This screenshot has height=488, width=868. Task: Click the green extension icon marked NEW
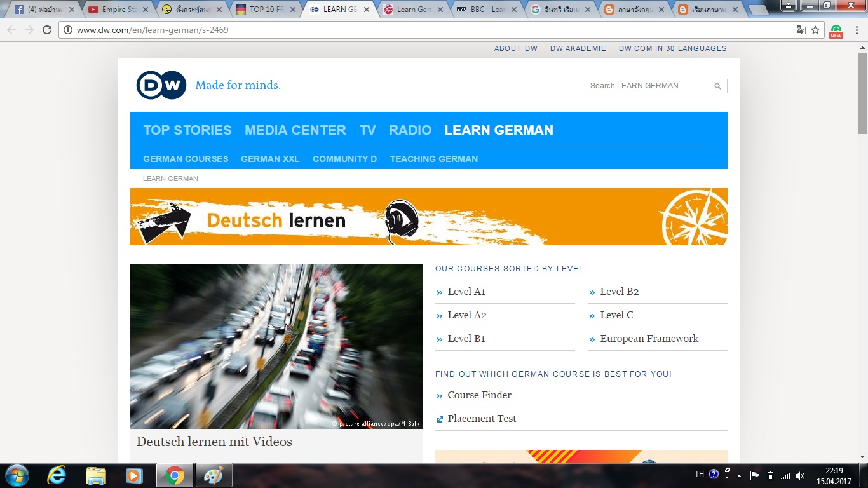pos(836,31)
